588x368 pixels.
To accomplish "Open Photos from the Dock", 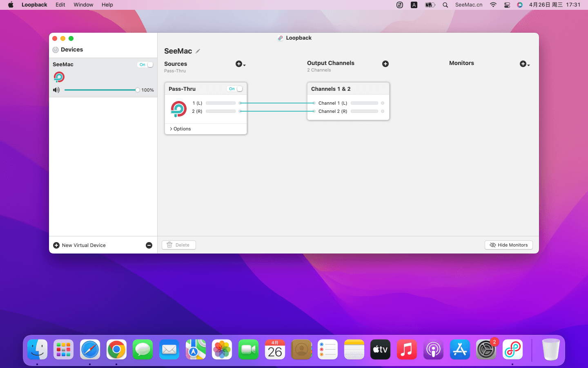I will [222, 350].
